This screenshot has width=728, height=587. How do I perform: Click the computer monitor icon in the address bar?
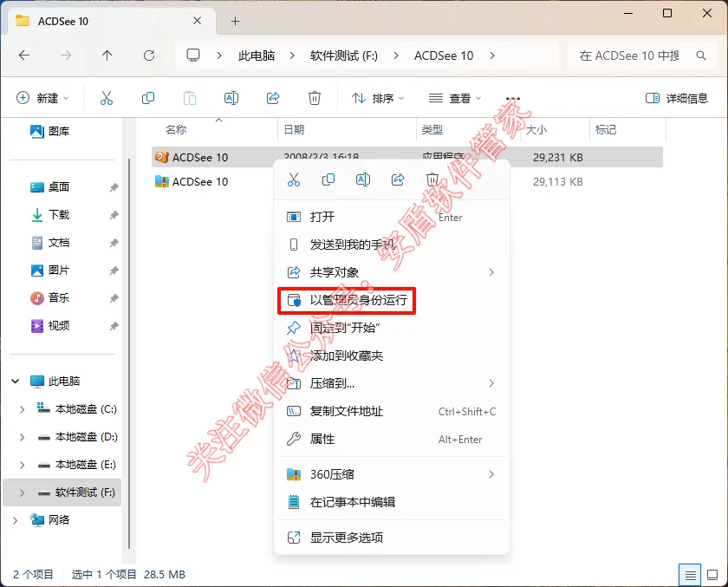[193, 55]
